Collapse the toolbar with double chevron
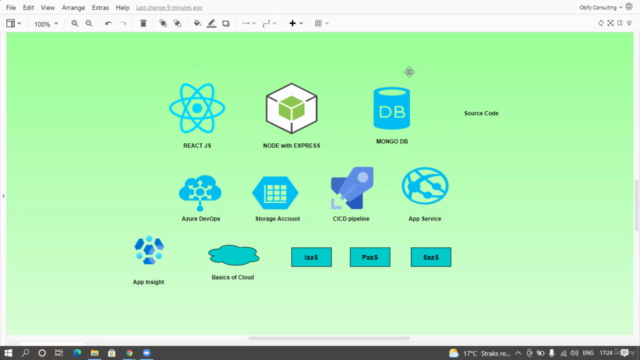 (629, 23)
